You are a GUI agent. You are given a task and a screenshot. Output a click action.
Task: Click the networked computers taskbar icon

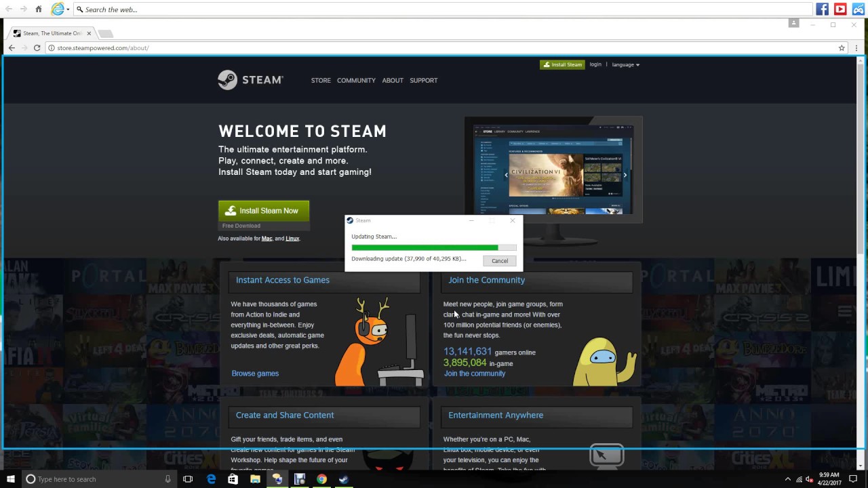click(277, 479)
